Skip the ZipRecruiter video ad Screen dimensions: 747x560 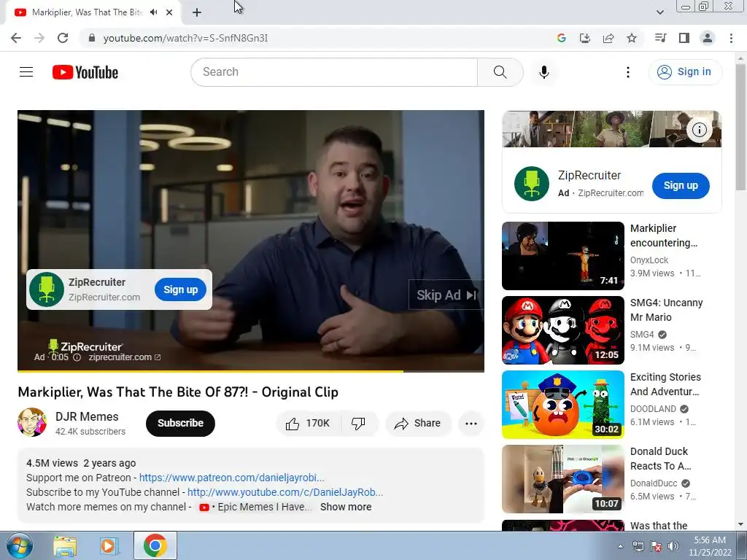[x=446, y=295]
